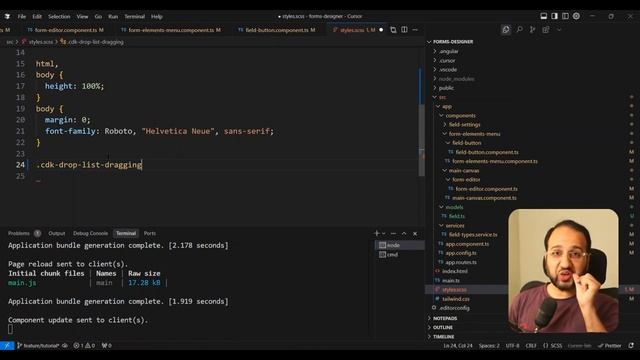Select the node terminal instance
The height and width of the screenshot is (360, 640).
pos(399,245)
